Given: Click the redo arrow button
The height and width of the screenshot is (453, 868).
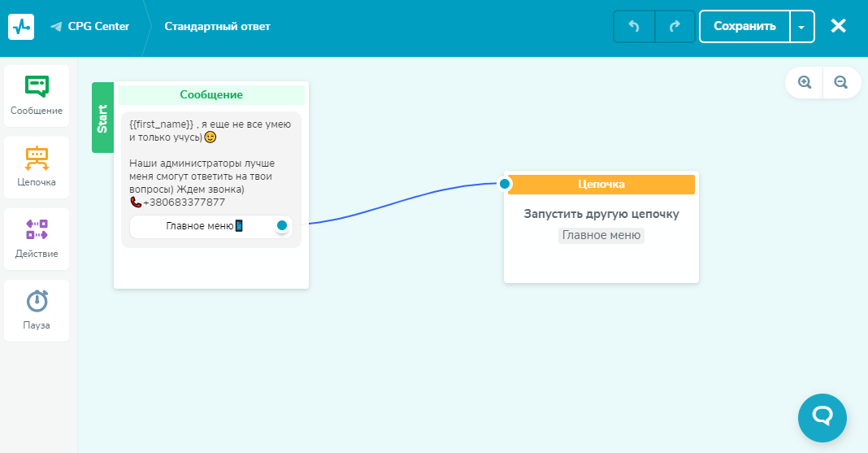Looking at the screenshot, I should click(x=675, y=26).
